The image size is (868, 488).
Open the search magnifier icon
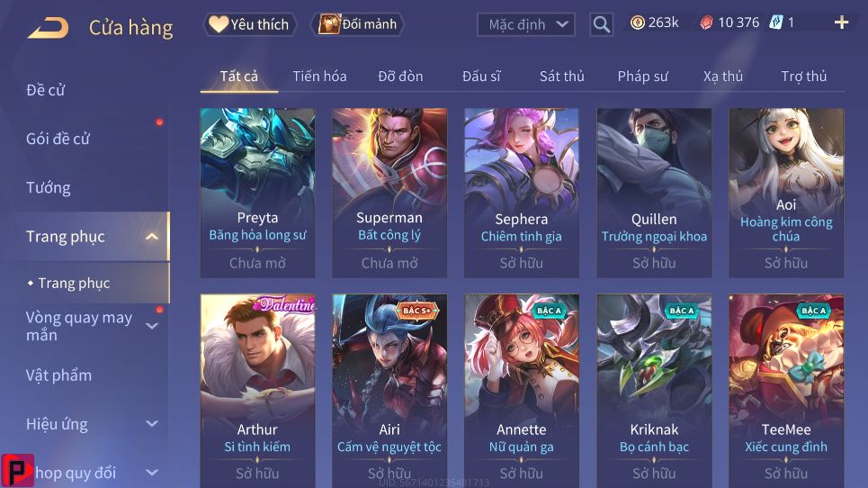[601, 24]
